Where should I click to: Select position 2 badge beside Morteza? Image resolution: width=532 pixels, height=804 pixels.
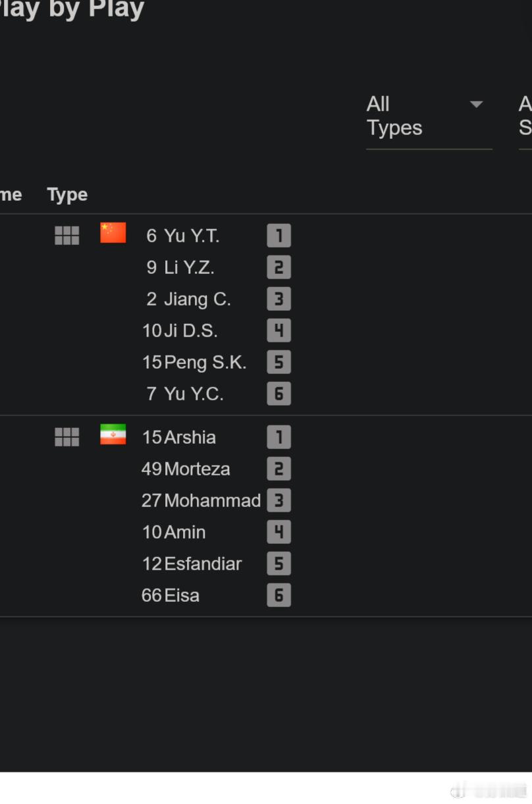tap(279, 469)
